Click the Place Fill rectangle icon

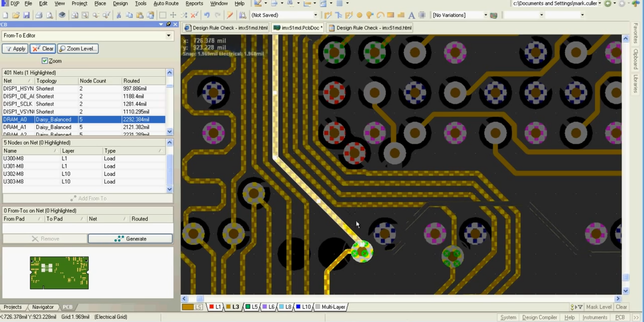click(x=390, y=15)
